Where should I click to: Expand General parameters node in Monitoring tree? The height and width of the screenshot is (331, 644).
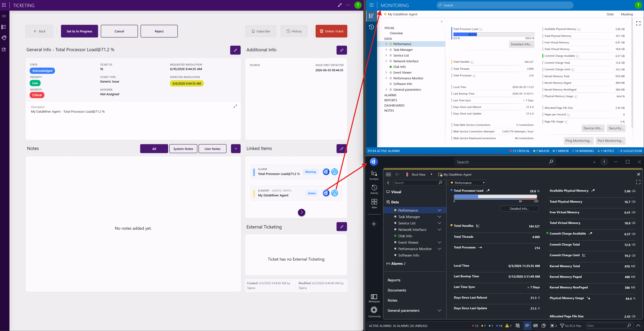point(386,90)
